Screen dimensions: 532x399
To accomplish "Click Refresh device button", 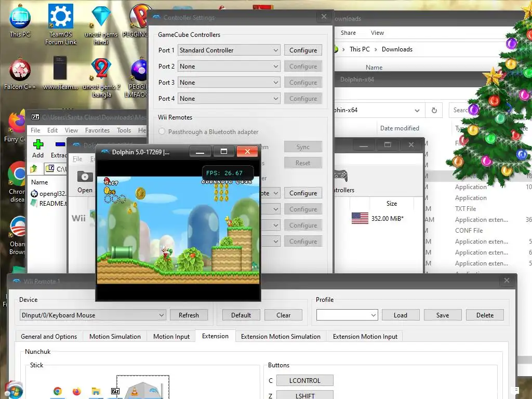I will [x=189, y=315].
